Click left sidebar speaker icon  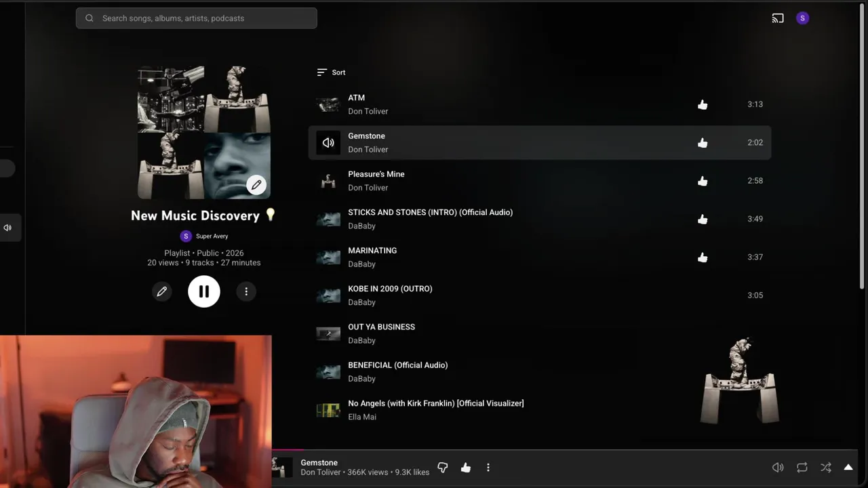click(7, 228)
